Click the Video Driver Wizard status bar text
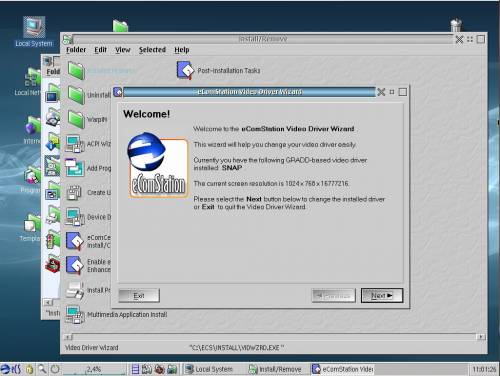The image size is (500, 376). click(92, 348)
